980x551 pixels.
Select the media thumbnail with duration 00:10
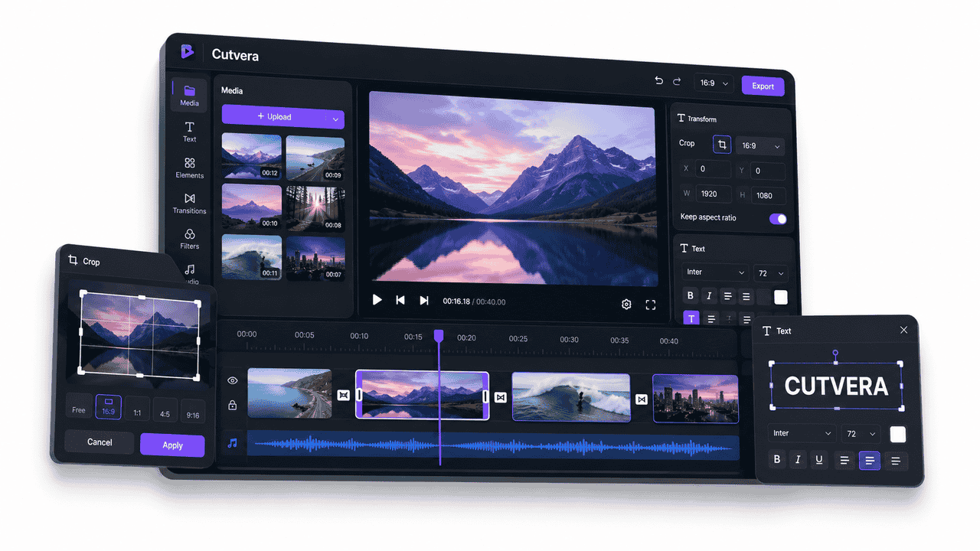(x=252, y=207)
